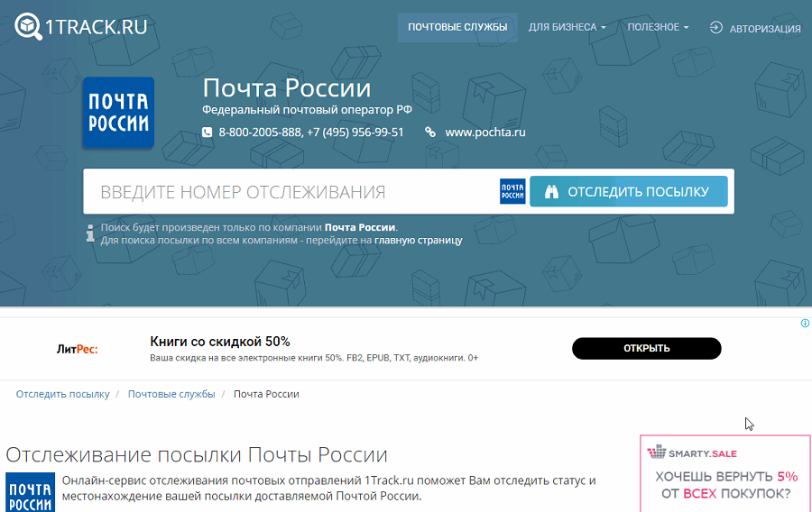Screen dimensions: 812x512
Task: Click the Книги со скидкой 50% ad headline
Action: [x=220, y=342]
